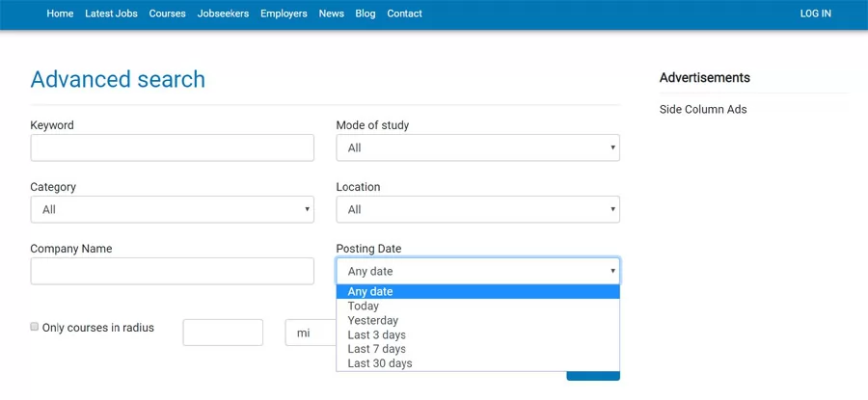868x400 pixels.
Task: Visit the Blog page
Action: click(366, 13)
